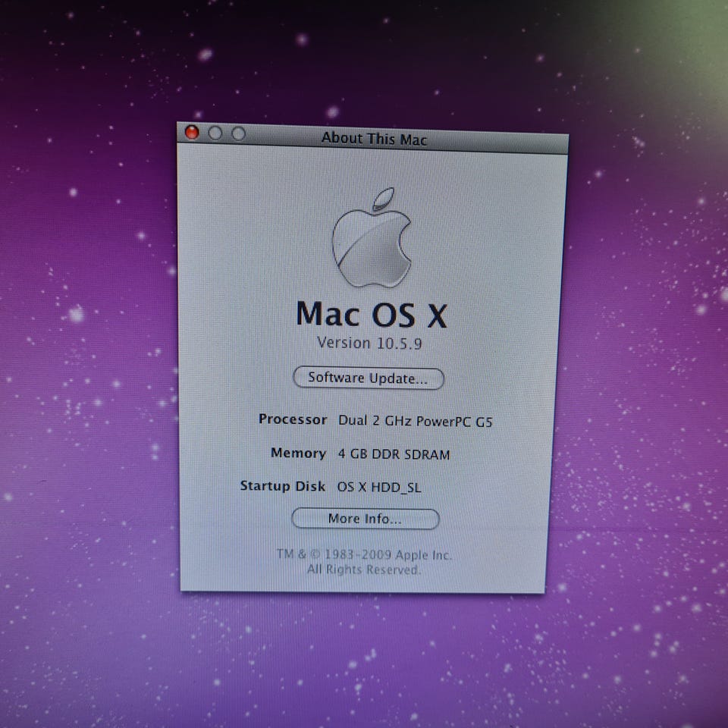Click the All Rights Reserved text
The height and width of the screenshot is (728, 728).
[363, 569]
